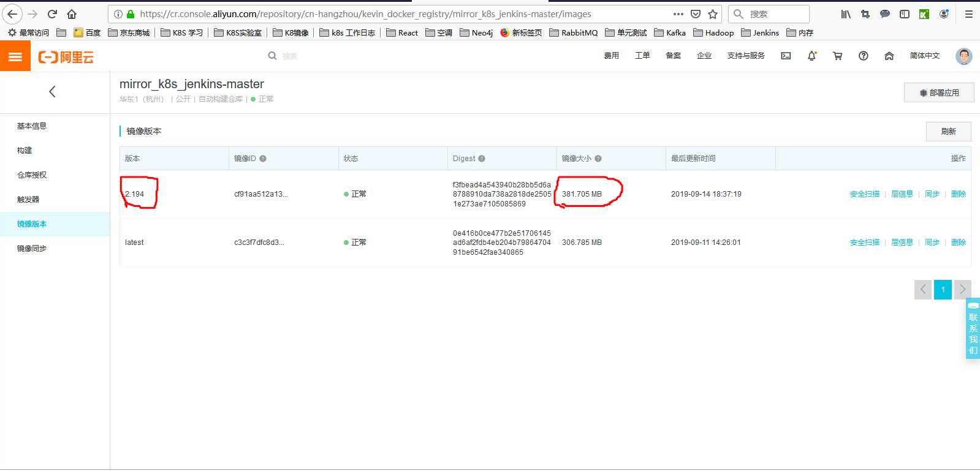Open the Pocket save icon in address bar
Screen dimensions: 980x471
(696, 14)
